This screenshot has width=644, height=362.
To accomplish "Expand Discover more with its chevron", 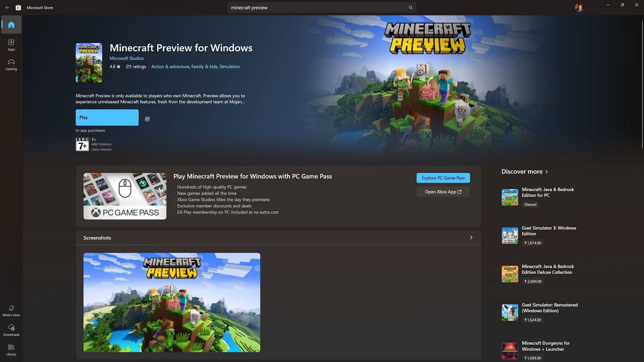I will tap(547, 172).
